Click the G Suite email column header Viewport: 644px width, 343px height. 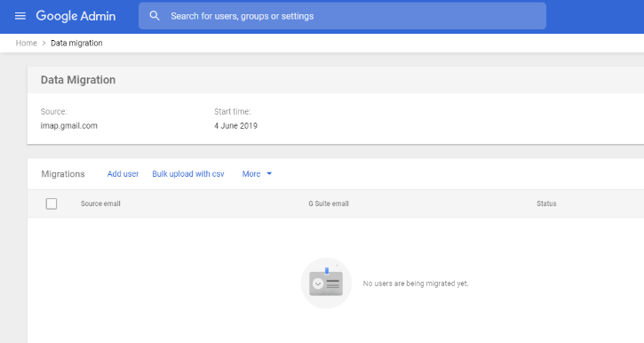click(329, 203)
